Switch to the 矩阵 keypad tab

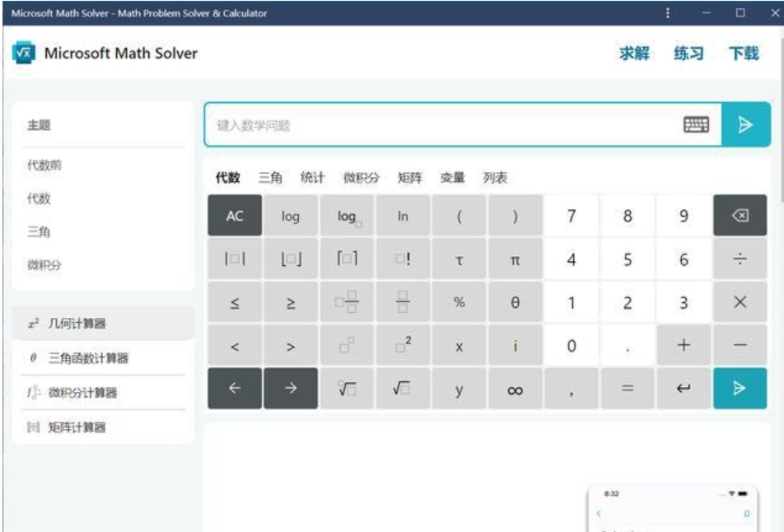coord(409,178)
